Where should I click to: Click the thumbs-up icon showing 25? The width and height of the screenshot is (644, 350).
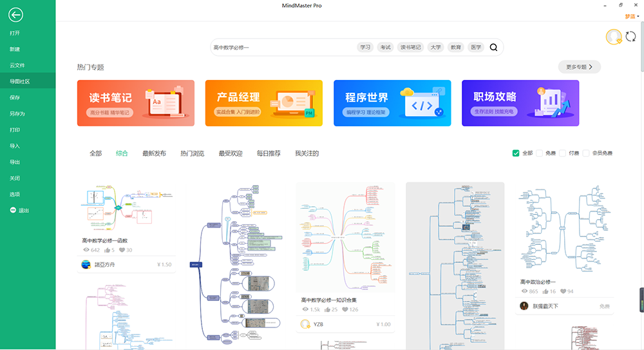(327, 309)
